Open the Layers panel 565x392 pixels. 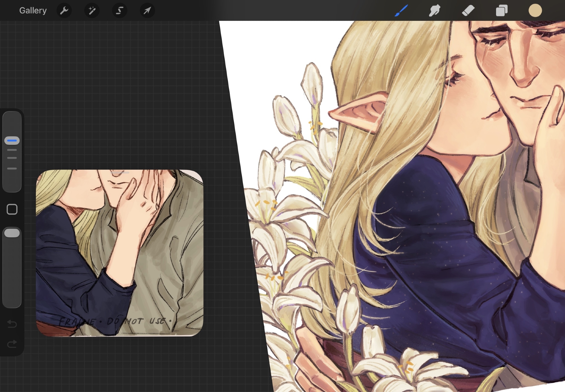pos(501,11)
